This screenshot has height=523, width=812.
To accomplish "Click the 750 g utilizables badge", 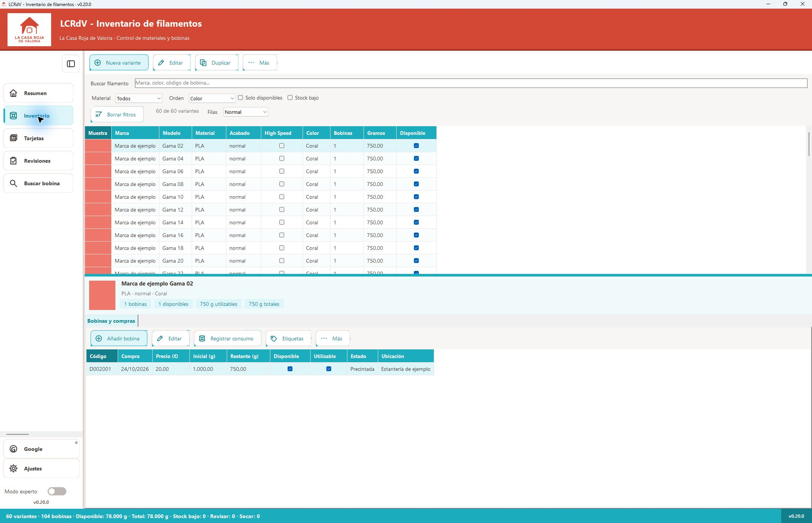I will click(x=219, y=304).
